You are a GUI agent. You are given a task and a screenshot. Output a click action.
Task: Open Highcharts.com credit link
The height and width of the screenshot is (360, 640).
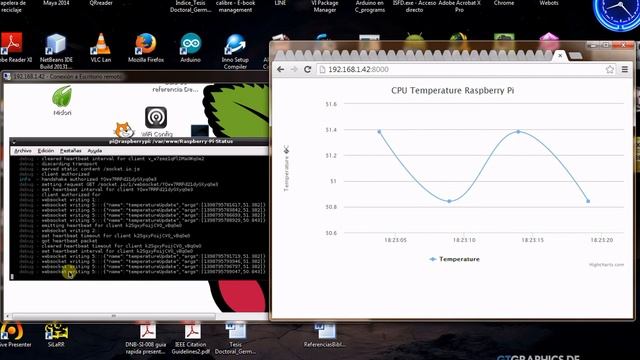(x=606, y=265)
